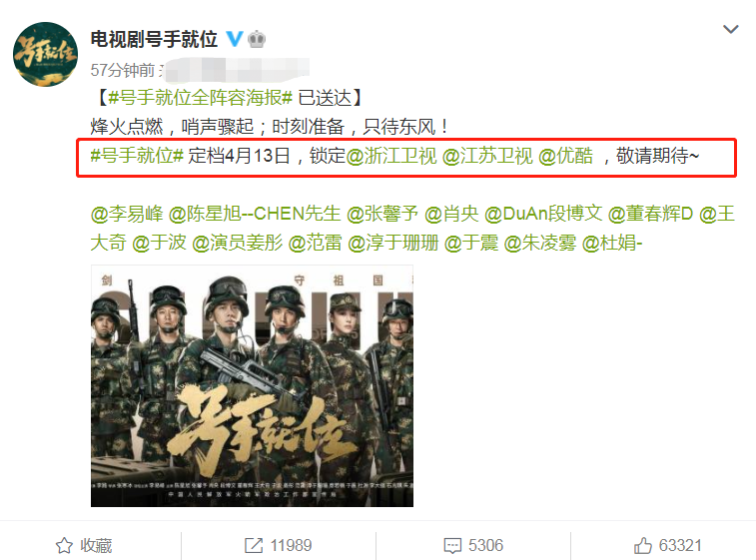This screenshot has width=756, height=560.
Task: Open the @张馨予 mention
Action: pos(382,214)
